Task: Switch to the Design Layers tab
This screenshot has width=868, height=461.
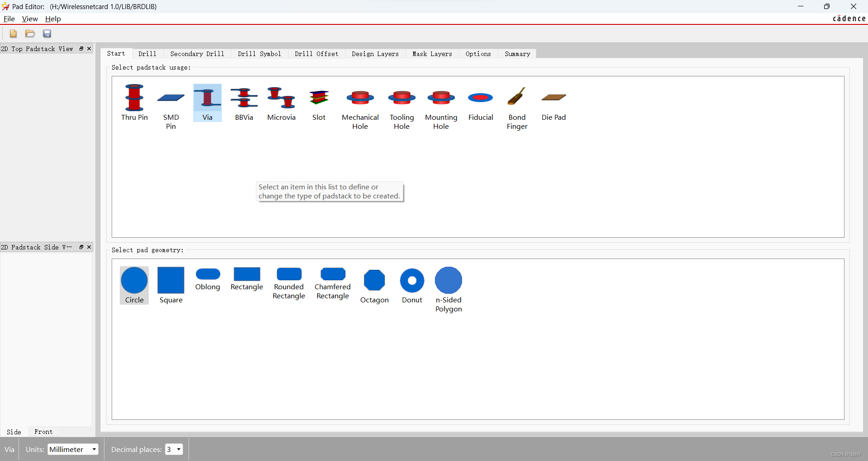Action: coord(375,54)
